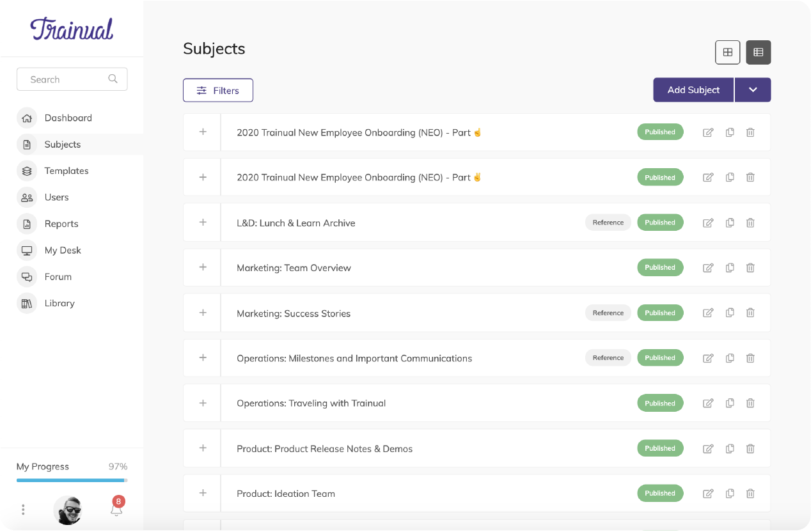
Task: Delete the Product: Ideation Team subject
Action: 750,494
